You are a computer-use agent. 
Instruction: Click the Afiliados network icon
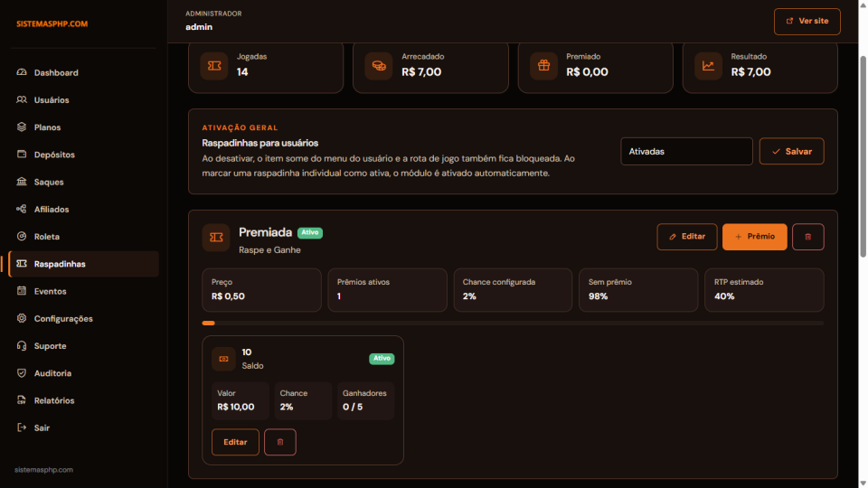(22, 209)
